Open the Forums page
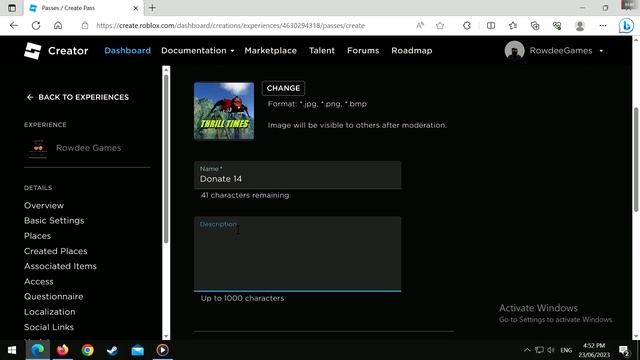This screenshot has height=360, width=640. coord(363,51)
